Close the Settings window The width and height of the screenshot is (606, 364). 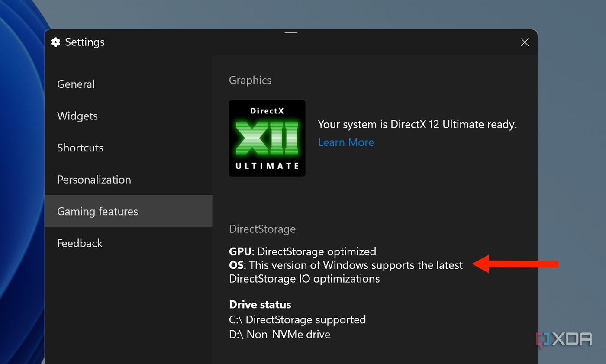[525, 42]
